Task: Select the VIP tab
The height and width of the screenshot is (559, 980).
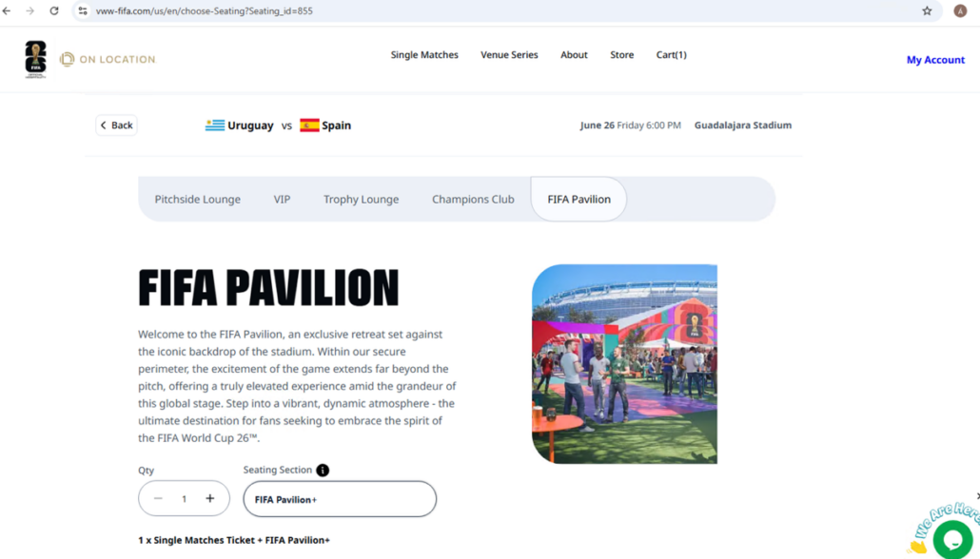Action: [282, 200]
